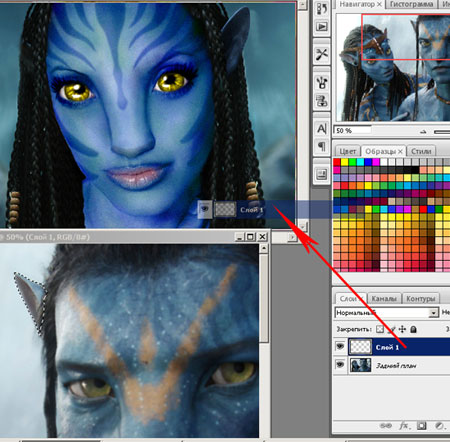Open the Brushes panel icon
This screenshot has width=450, height=442.
point(322,82)
